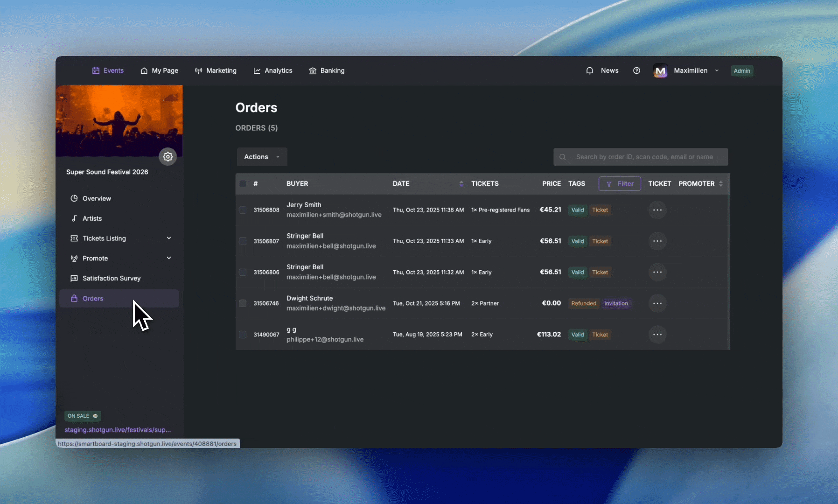Image resolution: width=838 pixels, height=504 pixels.
Task: Open the user menu chevron beside Maximilien
Action: (x=717, y=70)
